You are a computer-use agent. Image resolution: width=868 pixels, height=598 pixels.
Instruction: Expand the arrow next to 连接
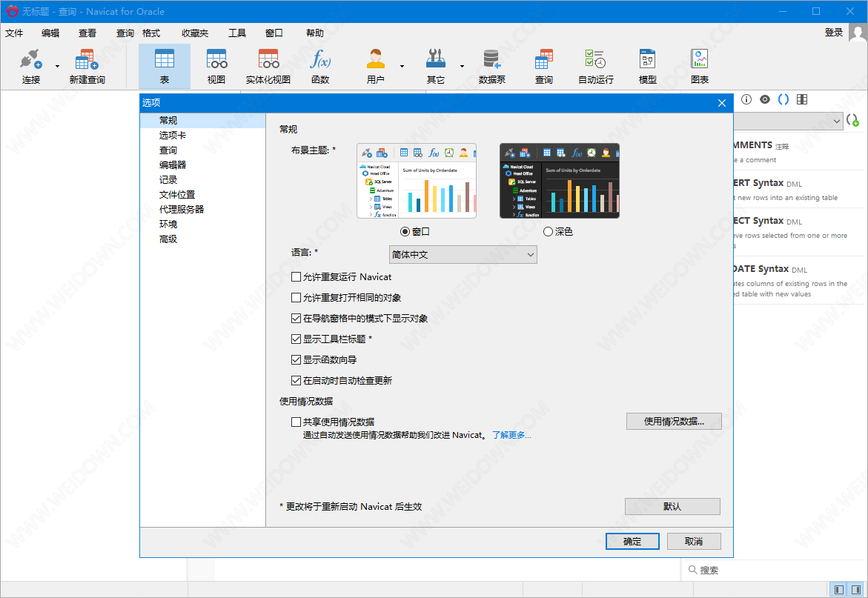click(57, 67)
